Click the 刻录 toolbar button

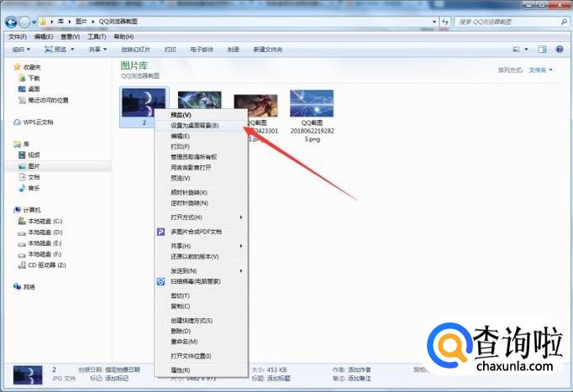[233, 50]
